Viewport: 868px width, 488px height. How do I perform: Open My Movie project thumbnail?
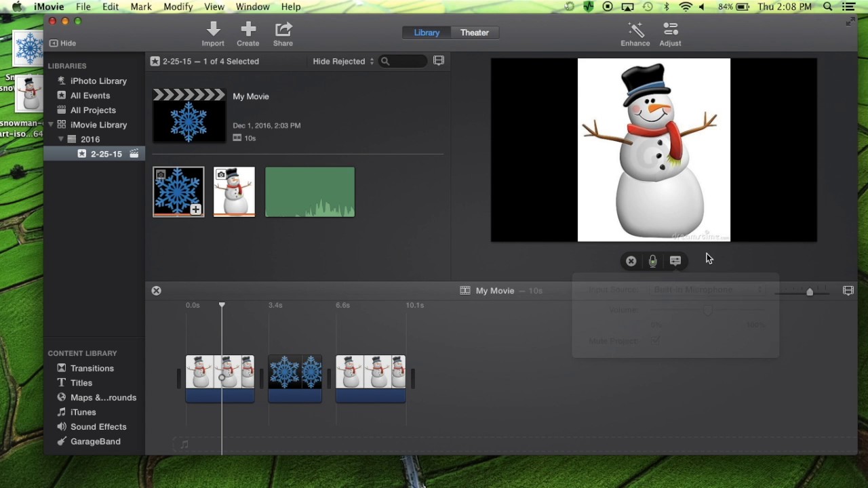pyautogui.click(x=189, y=115)
